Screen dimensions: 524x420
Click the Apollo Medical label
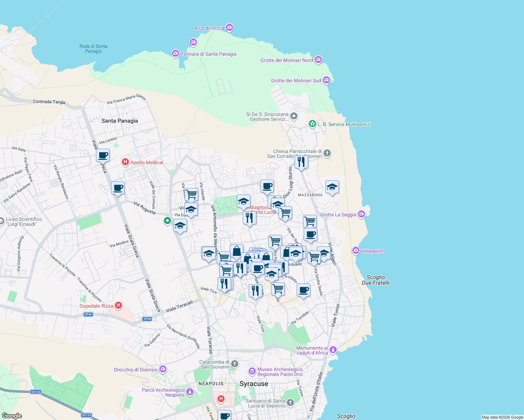coord(147,162)
